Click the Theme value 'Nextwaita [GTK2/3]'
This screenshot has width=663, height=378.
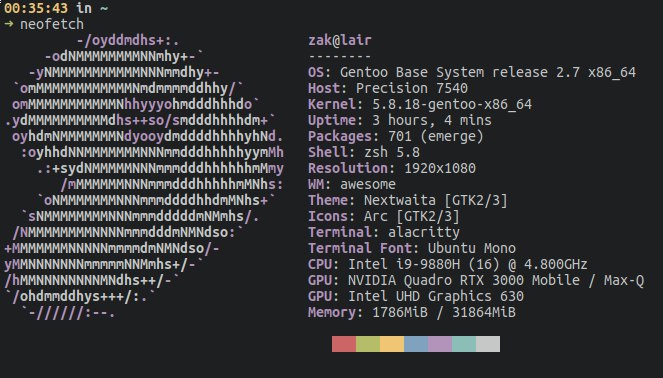point(436,200)
